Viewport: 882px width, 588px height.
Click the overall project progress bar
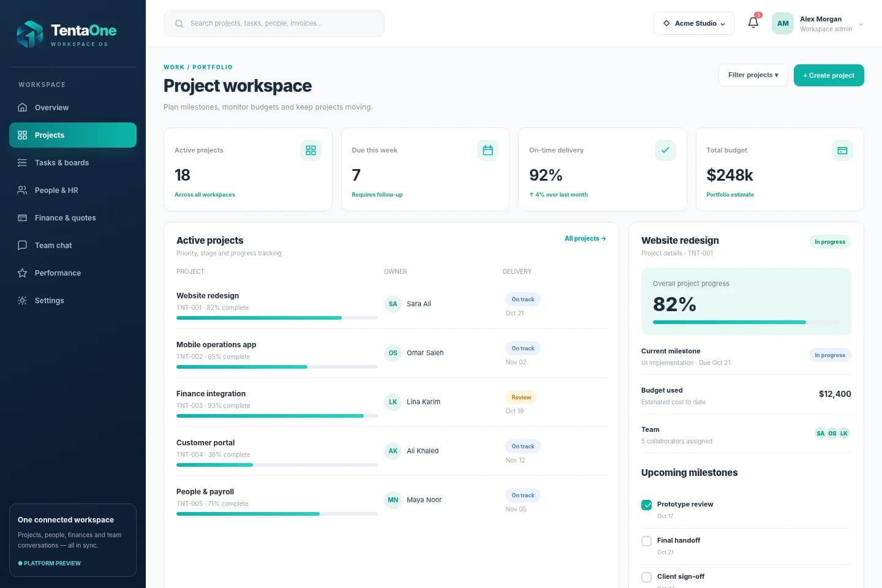746,322
